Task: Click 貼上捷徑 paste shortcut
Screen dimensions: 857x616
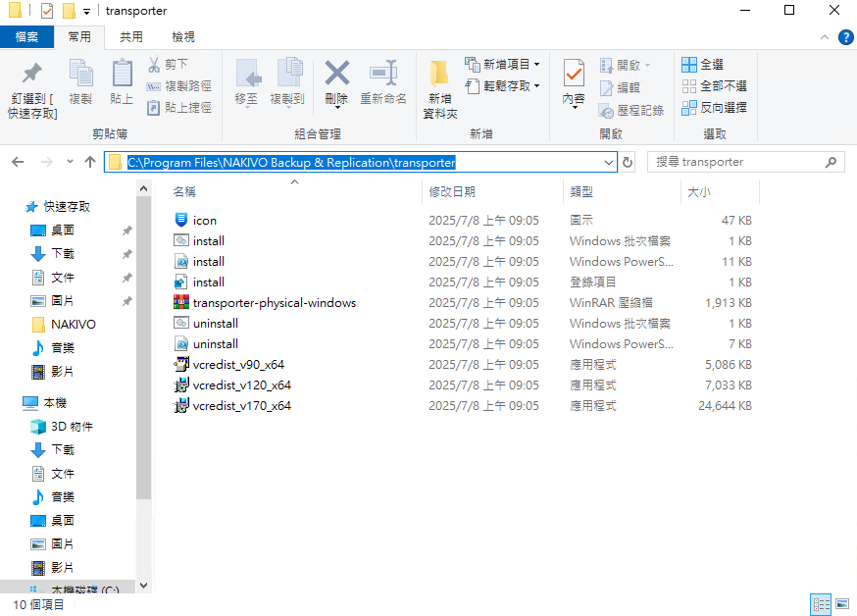Action: pos(178,108)
